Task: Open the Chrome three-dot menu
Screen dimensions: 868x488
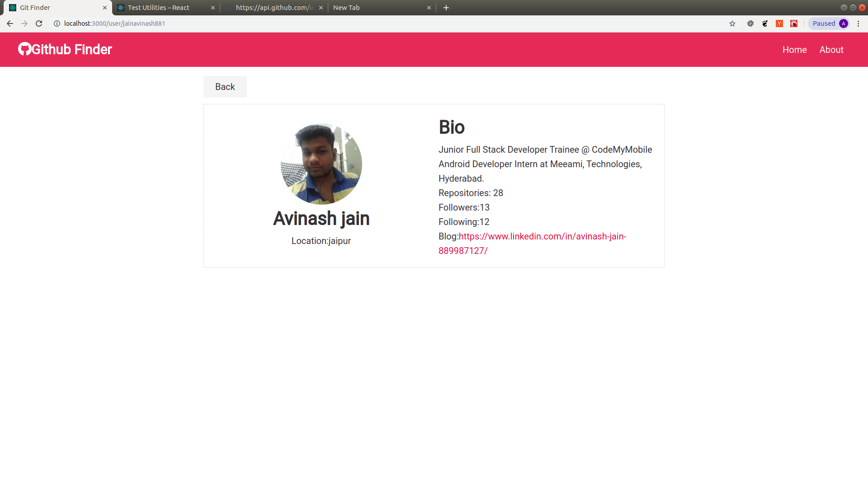Action: coord(859,23)
